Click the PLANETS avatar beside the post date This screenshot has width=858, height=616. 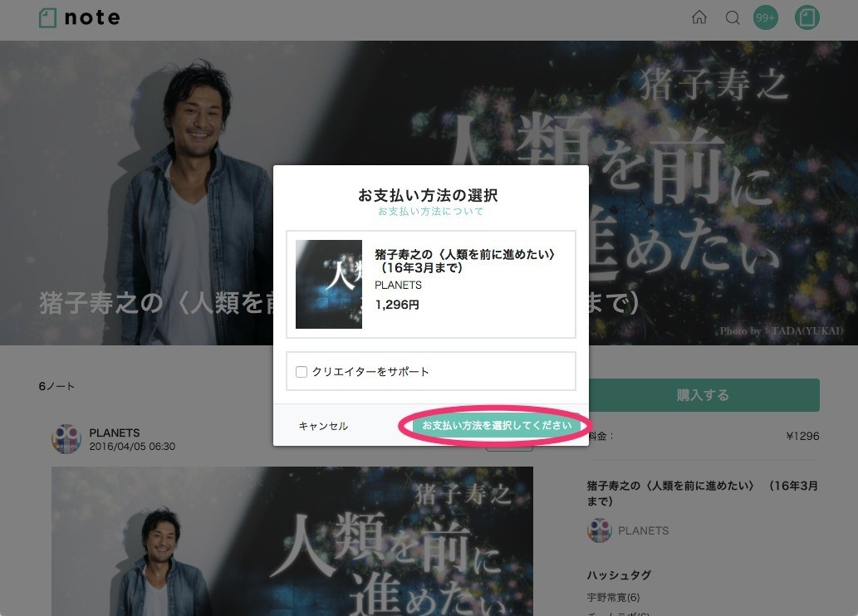point(66,438)
